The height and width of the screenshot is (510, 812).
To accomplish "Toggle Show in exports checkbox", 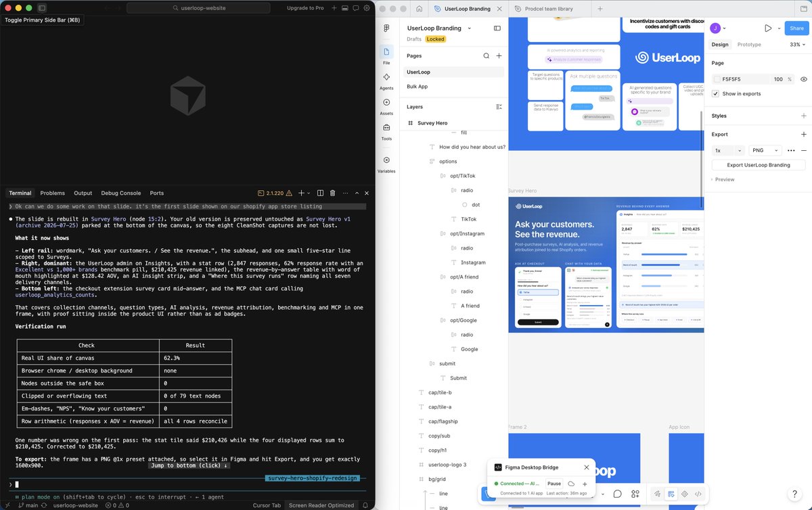I will click(x=716, y=93).
